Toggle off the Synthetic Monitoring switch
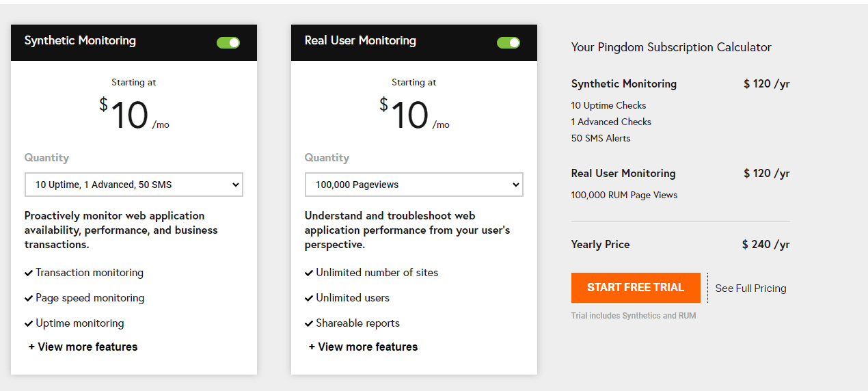 pyautogui.click(x=228, y=43)
